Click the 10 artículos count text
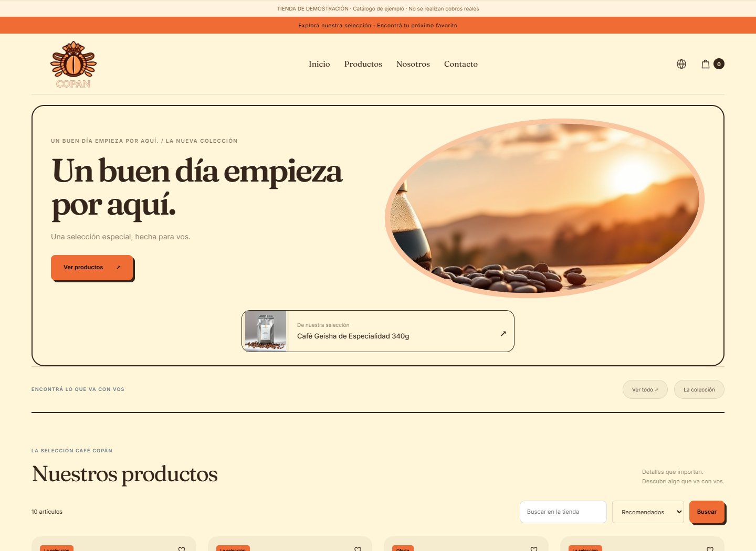The width and height of the screenshot is (756, 551). tap(47, 512)
